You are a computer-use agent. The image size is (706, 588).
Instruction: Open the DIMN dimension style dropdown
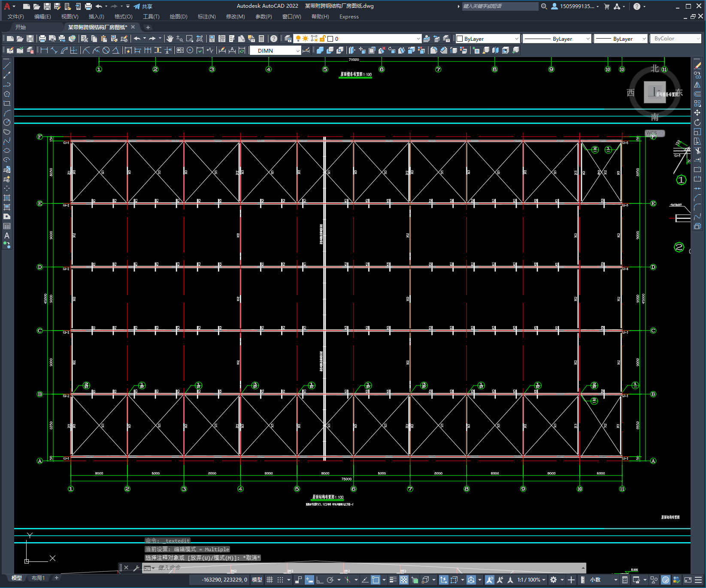click(275, 51)
